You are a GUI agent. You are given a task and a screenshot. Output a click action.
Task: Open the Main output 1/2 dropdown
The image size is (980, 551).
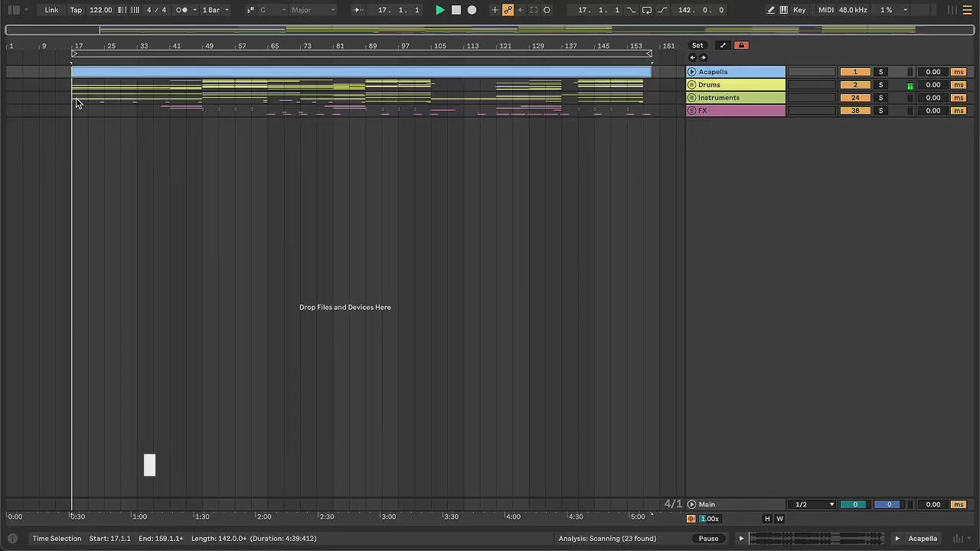815,504
